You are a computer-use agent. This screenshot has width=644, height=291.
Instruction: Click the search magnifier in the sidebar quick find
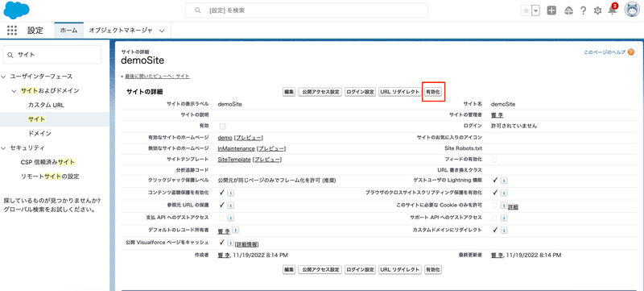(10, 55)
